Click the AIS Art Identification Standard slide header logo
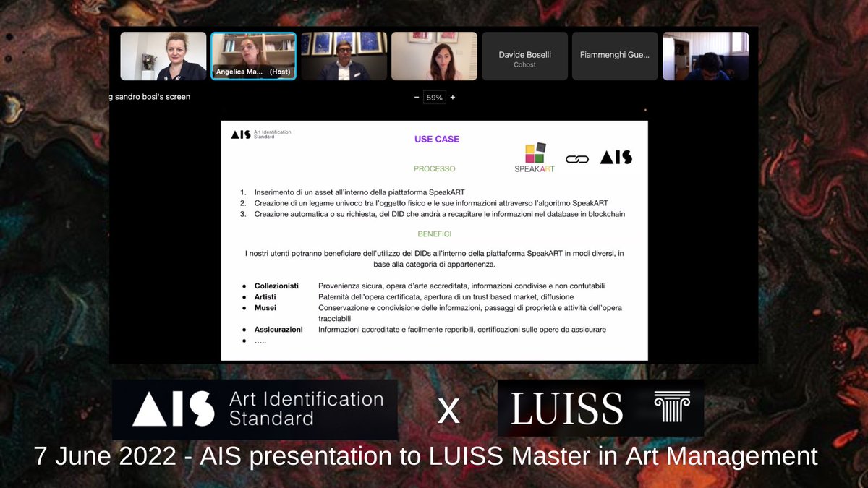The width and height of the screenshot is (868, 488). point(260,134)
